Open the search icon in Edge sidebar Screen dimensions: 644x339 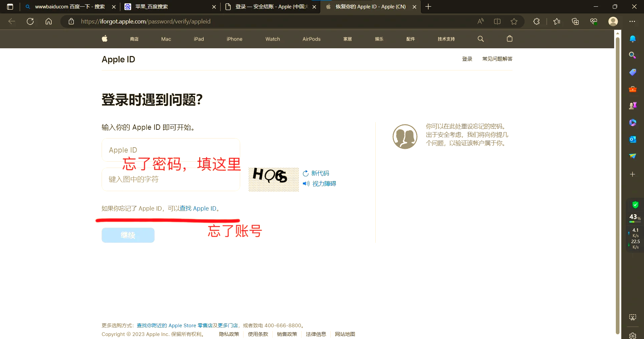pyautogui.click(x=633, y=55)
